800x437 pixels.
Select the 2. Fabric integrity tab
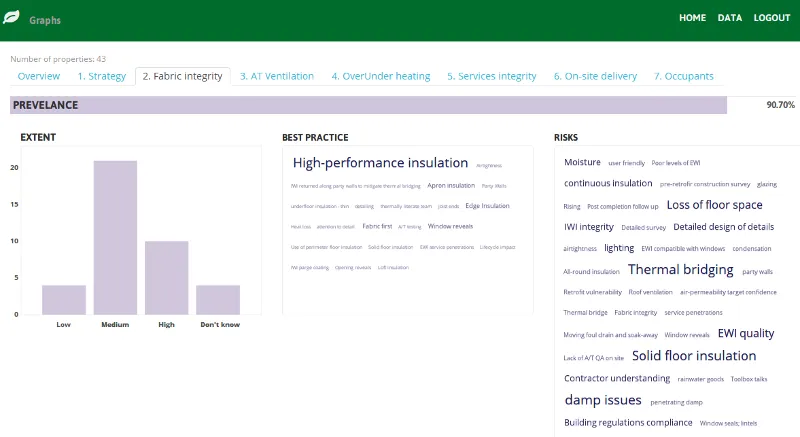coord(183,76)
